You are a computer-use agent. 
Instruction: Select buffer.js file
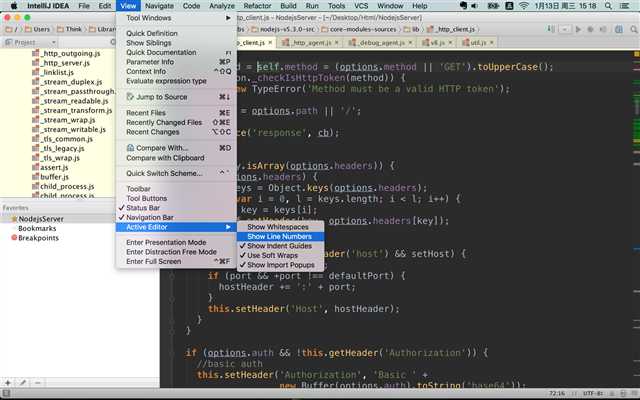click(x=51, y=177)
